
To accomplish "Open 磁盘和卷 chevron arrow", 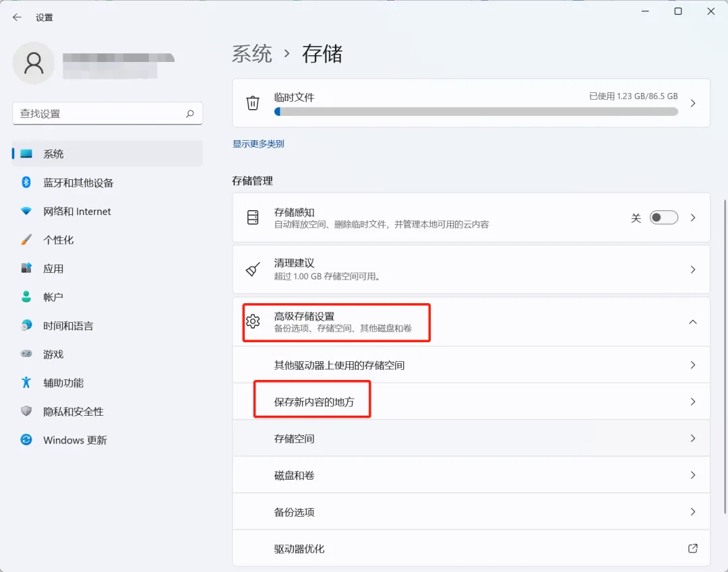I will click(693, 475).
